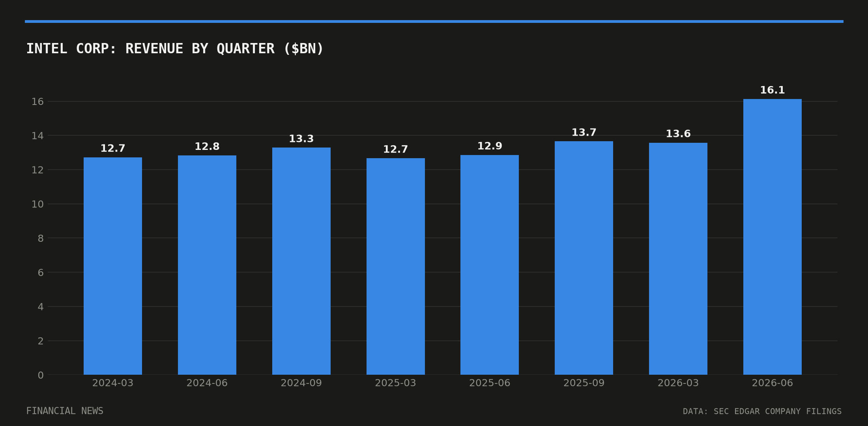The width and height of the screenshot is (868, 426).
Task: Click y-axis tick label 10
Action: pyautogui.click(x=37, y=204)
